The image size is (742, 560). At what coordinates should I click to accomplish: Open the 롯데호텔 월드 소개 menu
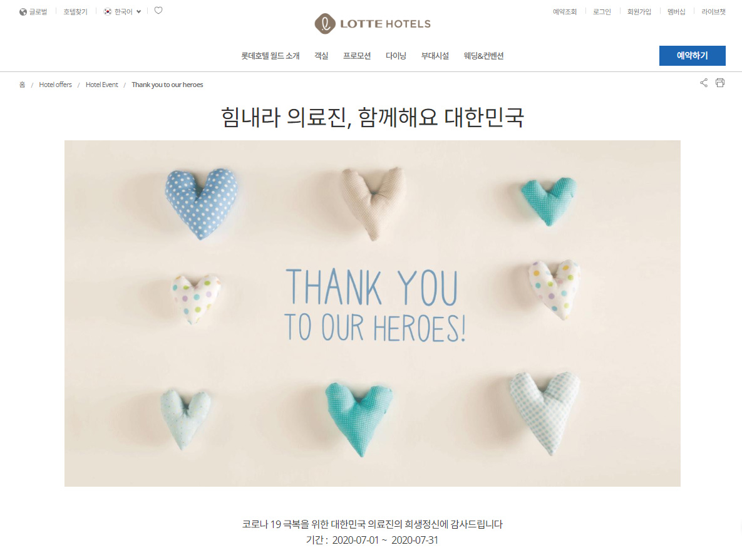pos(271,56)
